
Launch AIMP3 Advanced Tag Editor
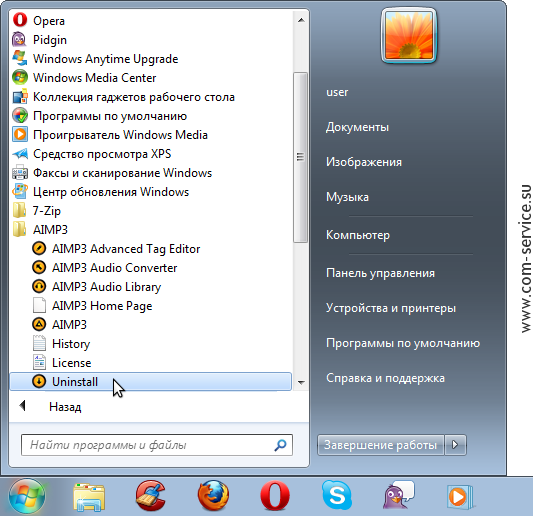[x=151, y=249]
